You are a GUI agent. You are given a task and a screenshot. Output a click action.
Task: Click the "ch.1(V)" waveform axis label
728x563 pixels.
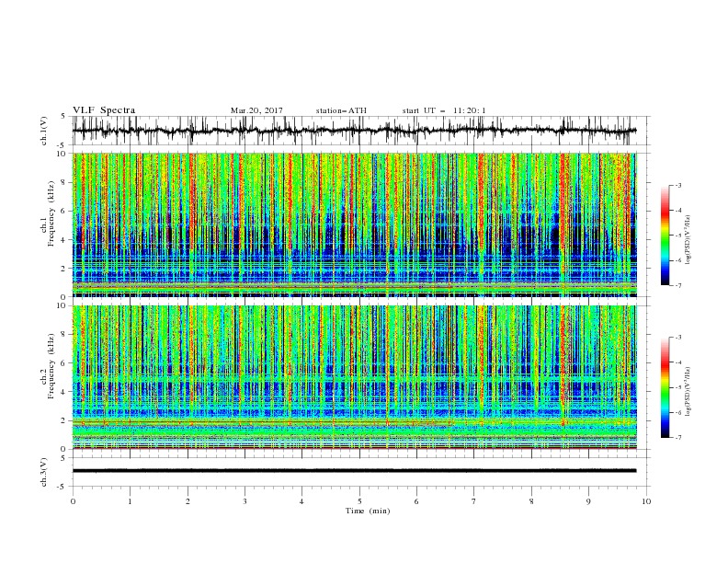44,131
